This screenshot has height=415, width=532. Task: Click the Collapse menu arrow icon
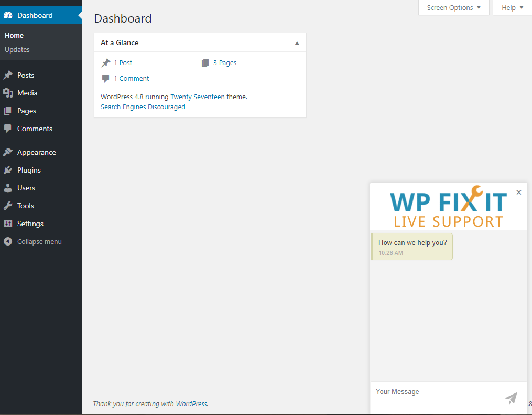(8, 241)
